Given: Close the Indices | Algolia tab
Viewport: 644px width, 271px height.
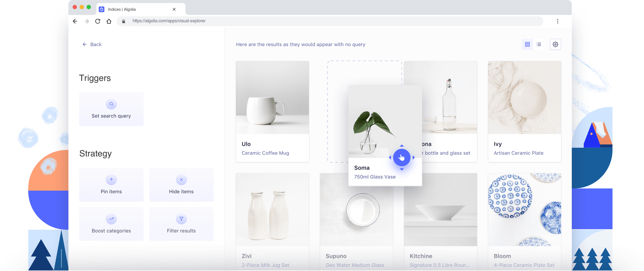Looking at the screenshot, I should pyautogui.click(x=174, y=9).
